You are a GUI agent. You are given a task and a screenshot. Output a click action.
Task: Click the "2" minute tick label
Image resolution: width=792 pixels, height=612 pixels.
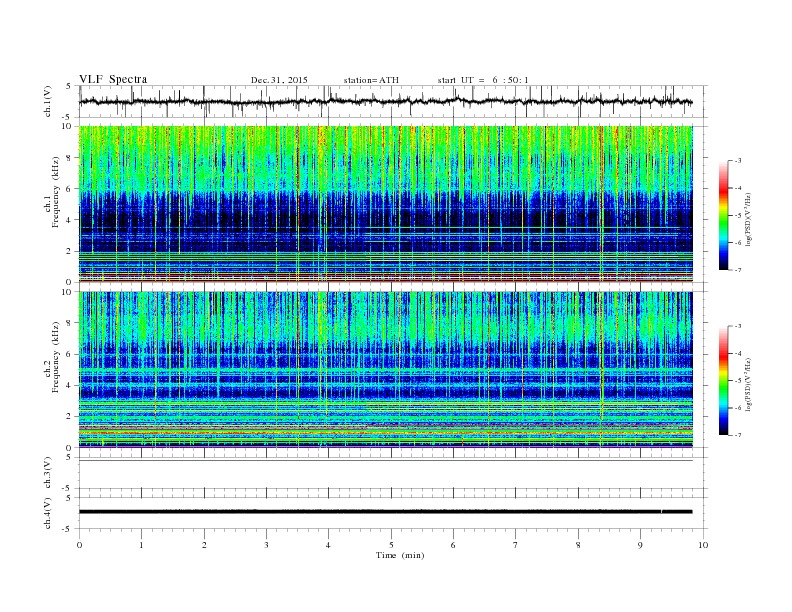(x=204, y=545)
